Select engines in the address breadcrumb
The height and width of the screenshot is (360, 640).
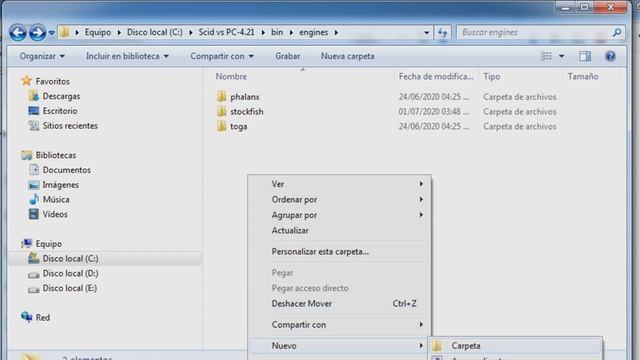[x=313, y=32]
